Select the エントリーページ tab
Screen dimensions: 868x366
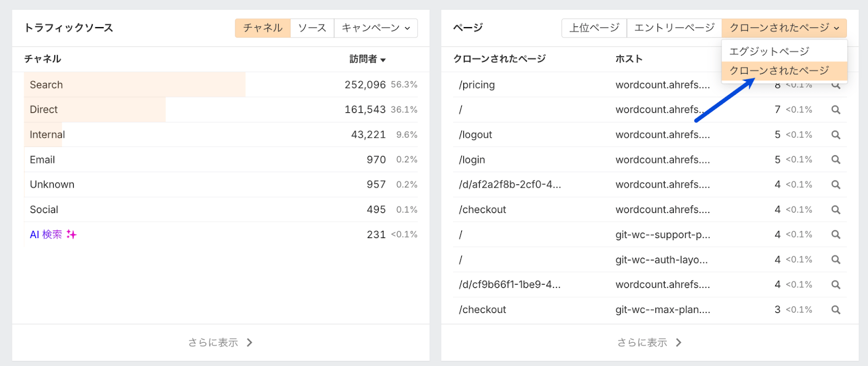(x=674, y=28)
